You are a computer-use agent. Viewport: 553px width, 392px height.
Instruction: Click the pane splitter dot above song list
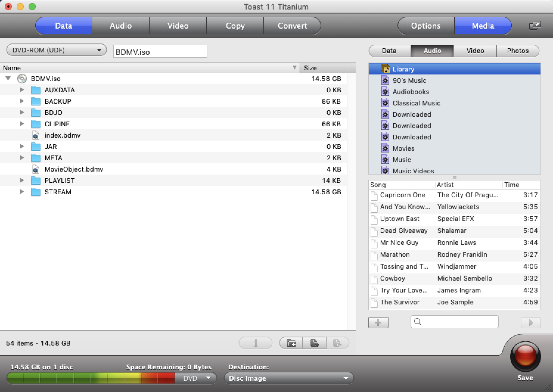pyautogui.click(x=454, y=178)
